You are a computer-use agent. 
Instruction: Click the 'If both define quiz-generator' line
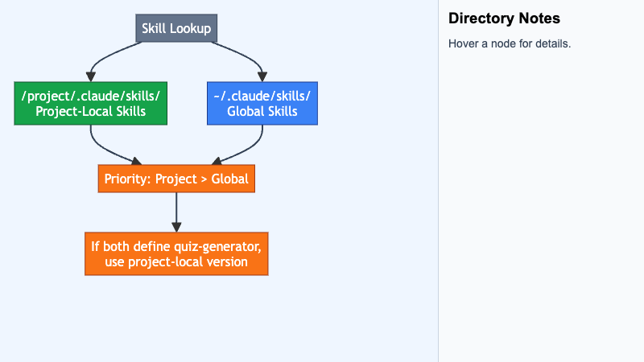(176, 245)
